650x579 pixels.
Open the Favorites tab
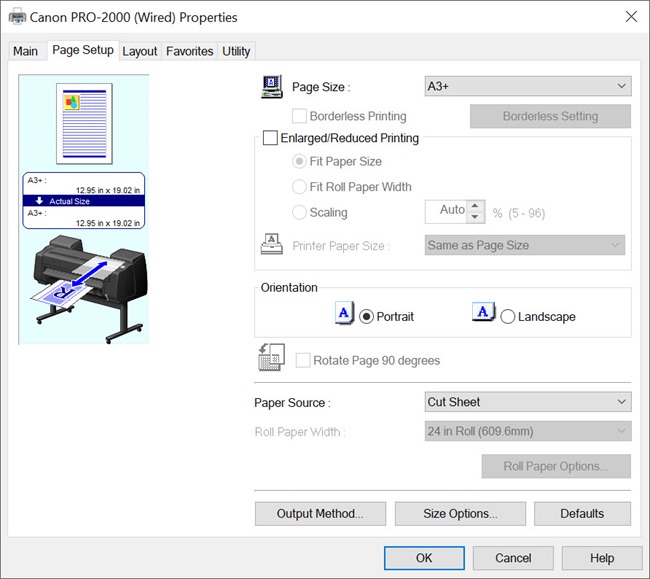(189, 51)
